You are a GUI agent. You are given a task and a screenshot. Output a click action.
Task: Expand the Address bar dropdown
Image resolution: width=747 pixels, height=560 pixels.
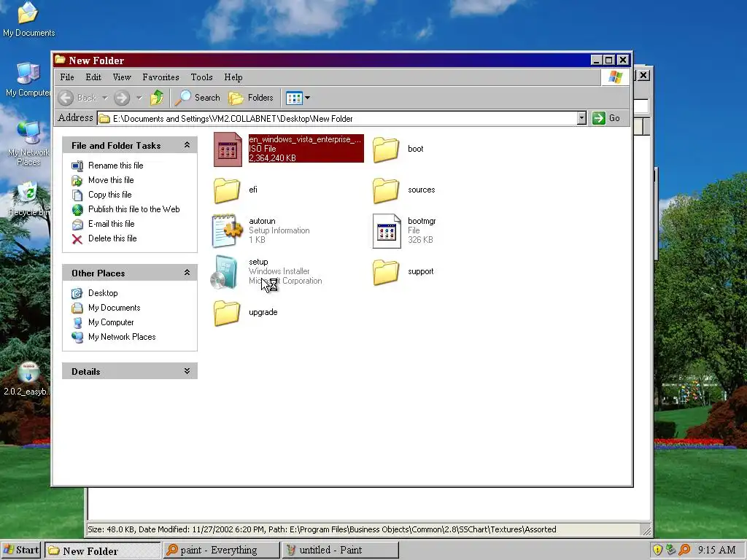point(581,118)
